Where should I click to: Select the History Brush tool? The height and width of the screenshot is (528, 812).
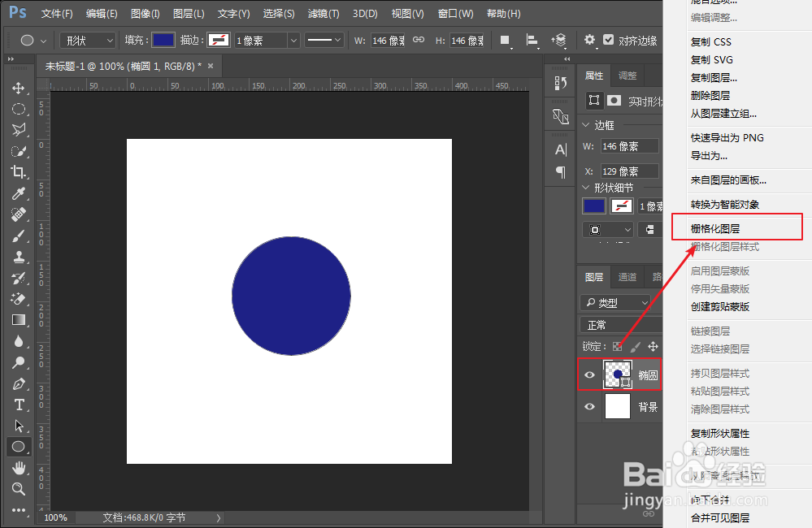point(19,278)
